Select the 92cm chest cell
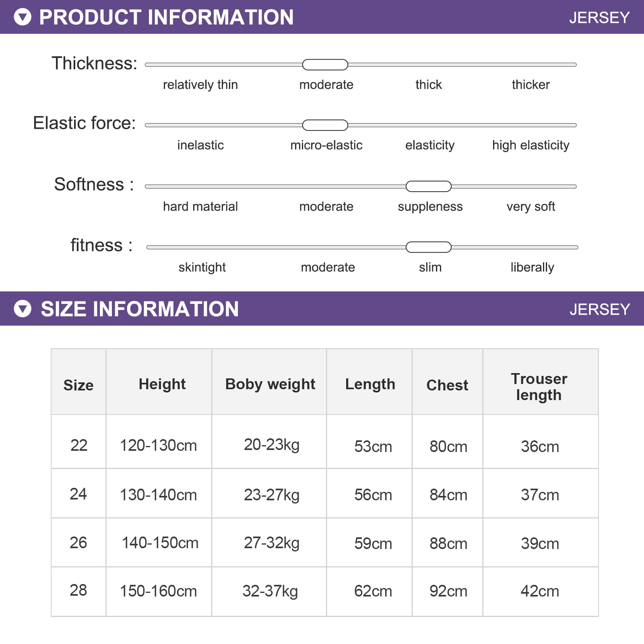Viewport: 644px width, 644px height. pos(447,592)
